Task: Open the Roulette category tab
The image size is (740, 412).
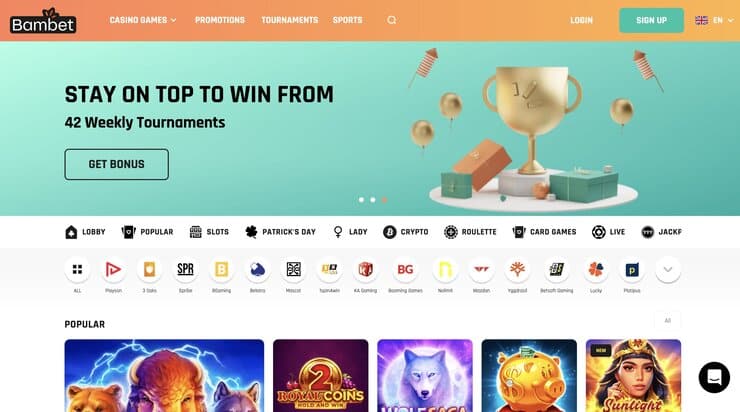Action: click(470, 232)
